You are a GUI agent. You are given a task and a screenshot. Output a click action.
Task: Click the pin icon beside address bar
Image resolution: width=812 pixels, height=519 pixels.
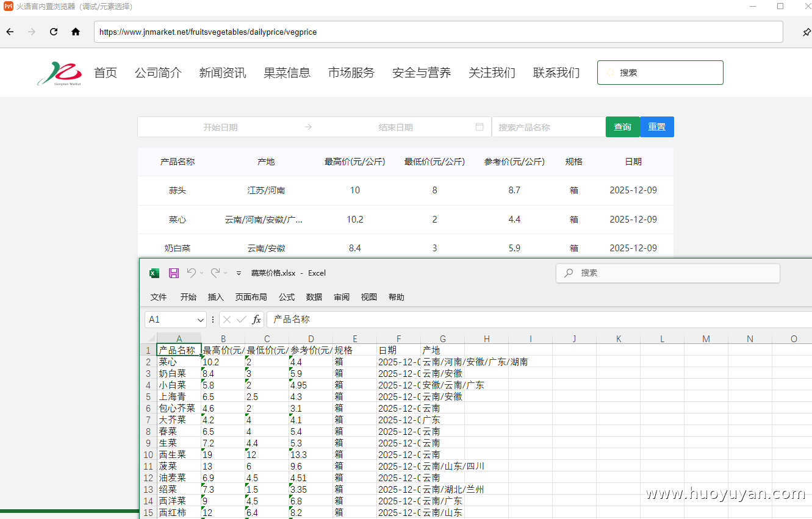807,32
